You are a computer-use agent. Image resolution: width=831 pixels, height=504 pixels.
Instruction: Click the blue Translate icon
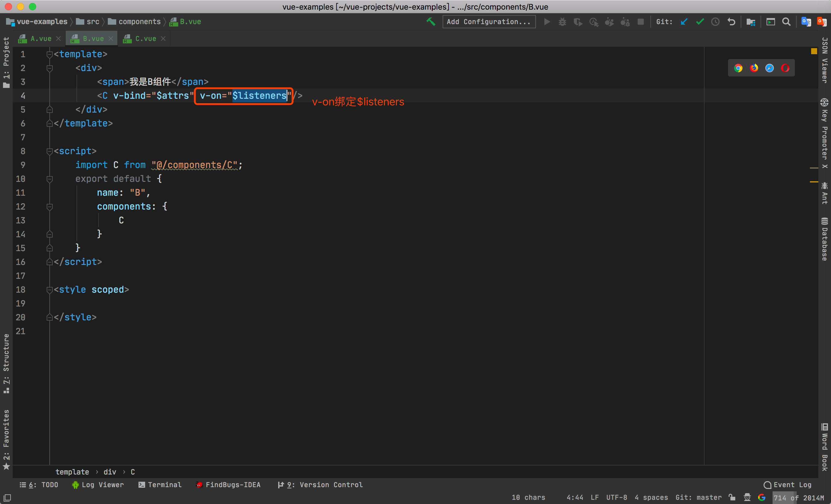pos(806,22)
